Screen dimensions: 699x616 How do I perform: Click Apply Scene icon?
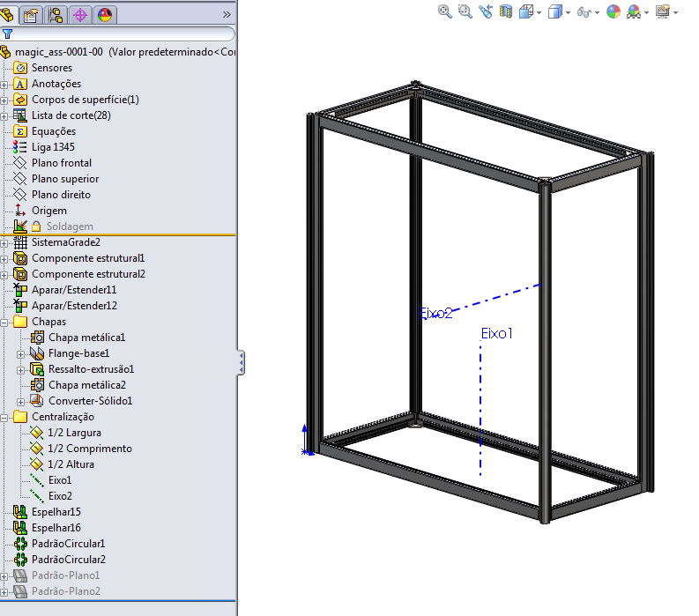click(x=634, y=11)
